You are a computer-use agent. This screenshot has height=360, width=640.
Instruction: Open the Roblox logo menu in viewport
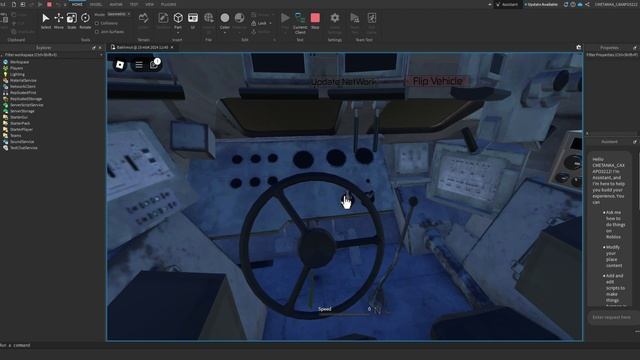pos(120,65)
